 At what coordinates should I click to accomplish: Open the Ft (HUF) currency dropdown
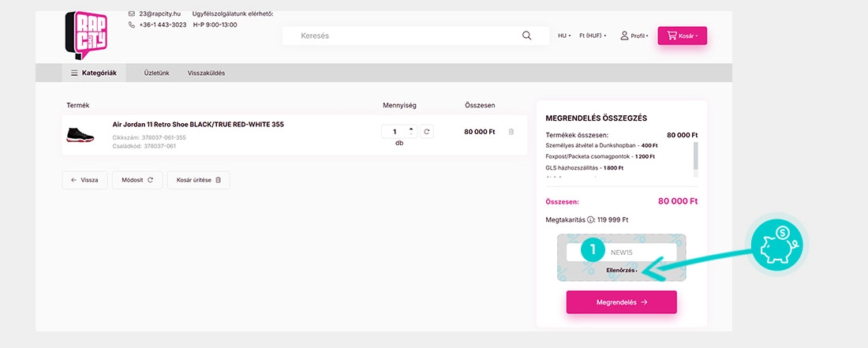(593, 36)
